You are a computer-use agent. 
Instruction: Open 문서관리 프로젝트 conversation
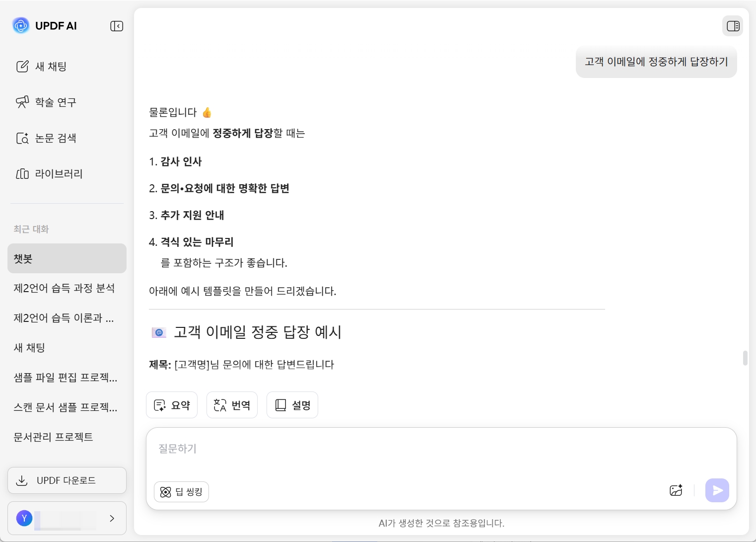pos(54,437)
